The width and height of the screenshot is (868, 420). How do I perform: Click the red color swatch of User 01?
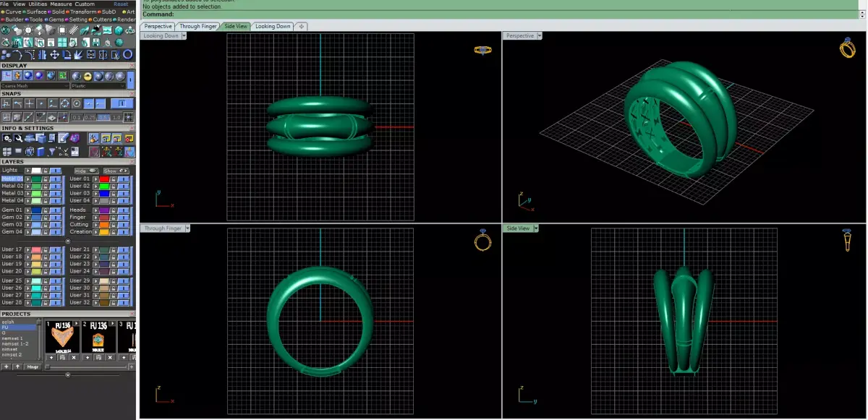(x=104, y=179)
